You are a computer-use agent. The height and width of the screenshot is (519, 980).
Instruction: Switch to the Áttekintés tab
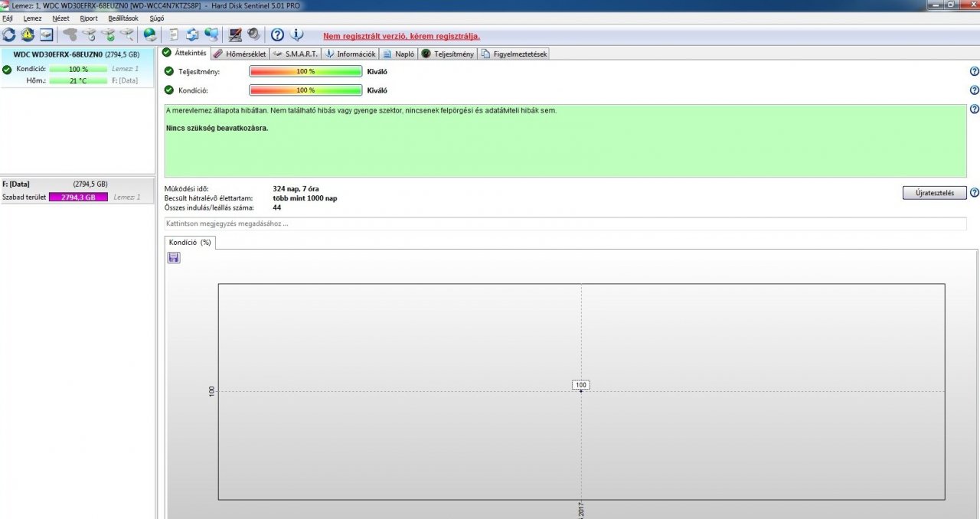185,53
